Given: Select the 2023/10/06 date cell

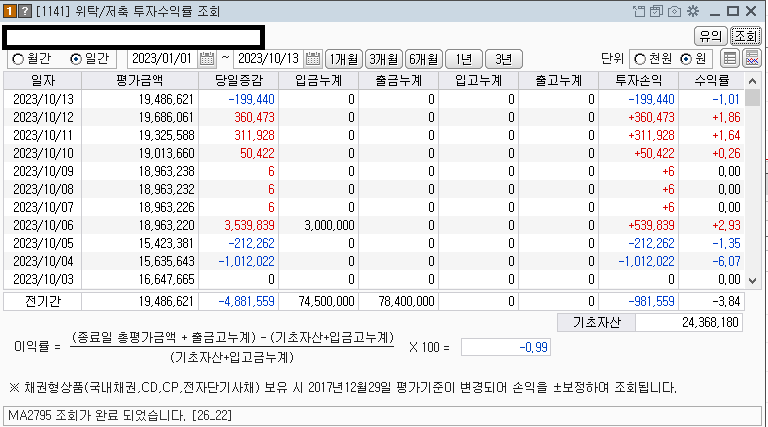Looking at the screenshot, I should pyautogui.click(x=43, y=225).
